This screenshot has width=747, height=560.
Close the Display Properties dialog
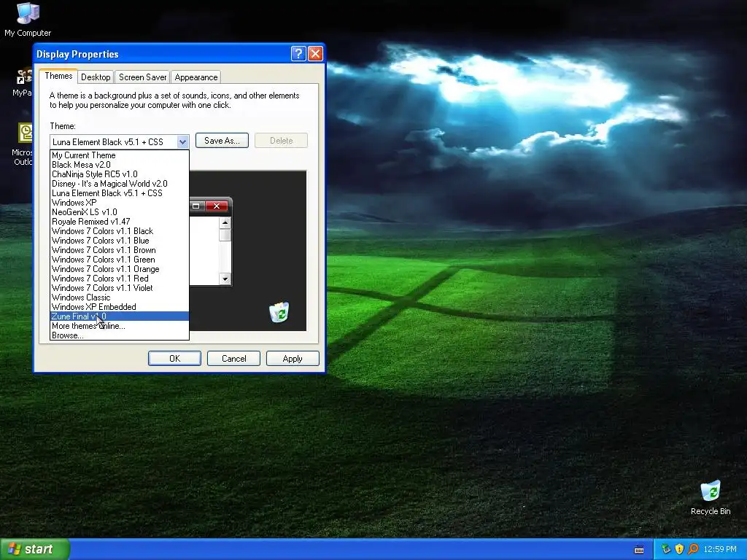[x=315, y=54]
